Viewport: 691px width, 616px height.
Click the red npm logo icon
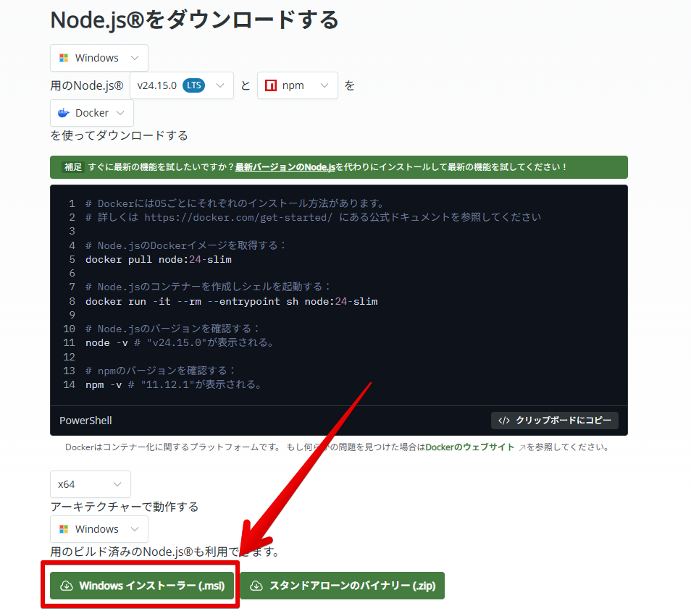click(271, 85)
